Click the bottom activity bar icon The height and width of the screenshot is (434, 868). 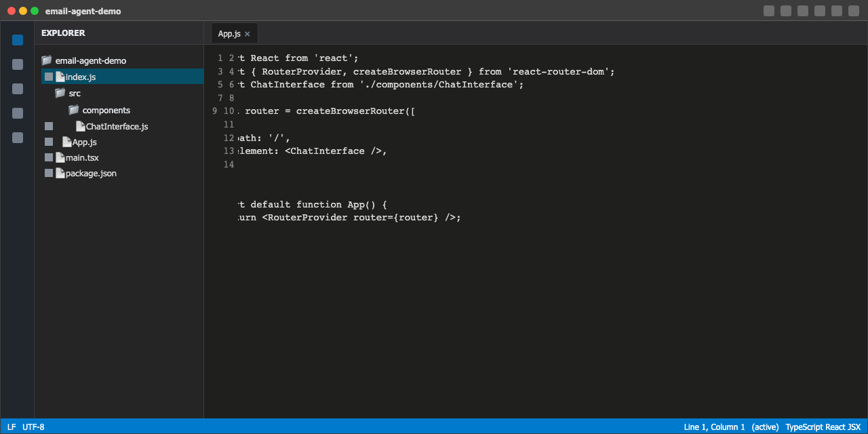[17, 138]
